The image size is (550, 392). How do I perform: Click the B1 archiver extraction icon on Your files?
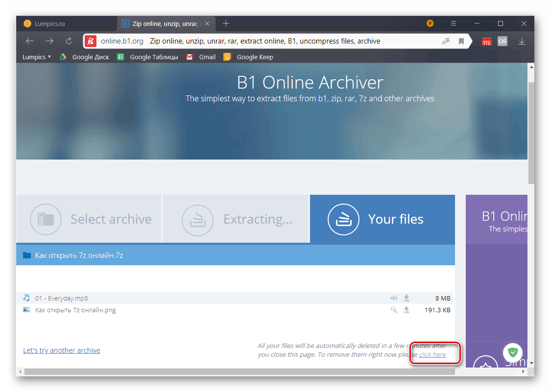(x=343, y=220)
